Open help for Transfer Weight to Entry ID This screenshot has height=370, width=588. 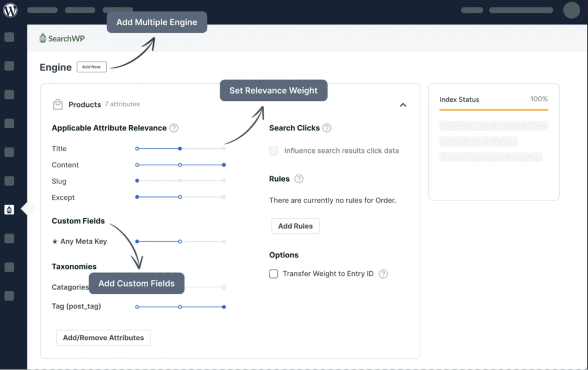tap(384, 274)
